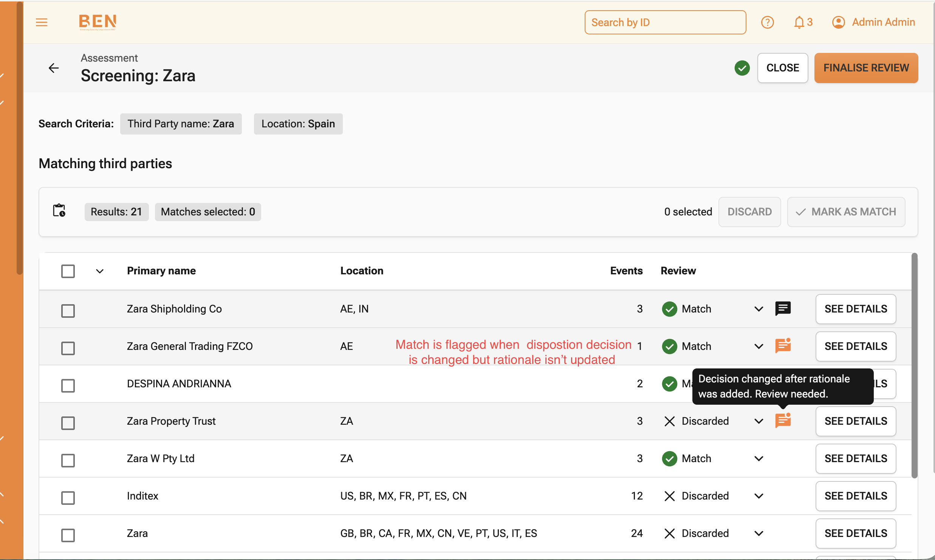The image size is (935, 560).
Task: Select the Zara Shipholding Co checkbox
Action: tap(68, 311)
